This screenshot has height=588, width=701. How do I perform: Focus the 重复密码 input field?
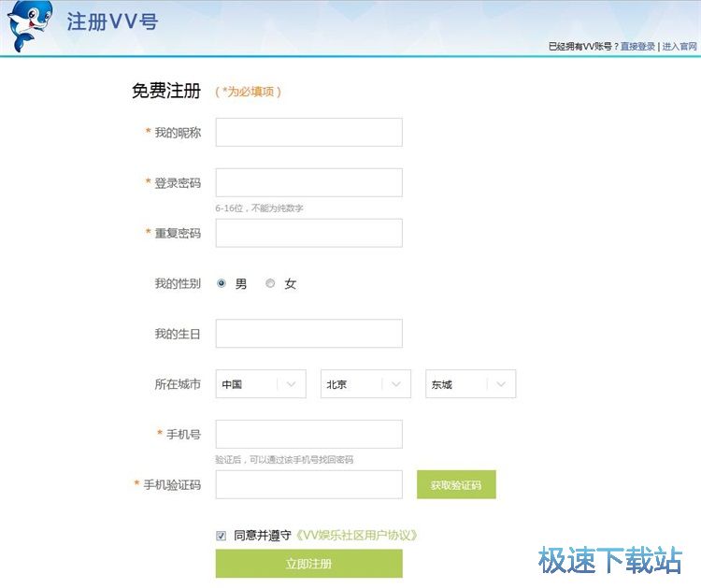(x=309, y=233)
